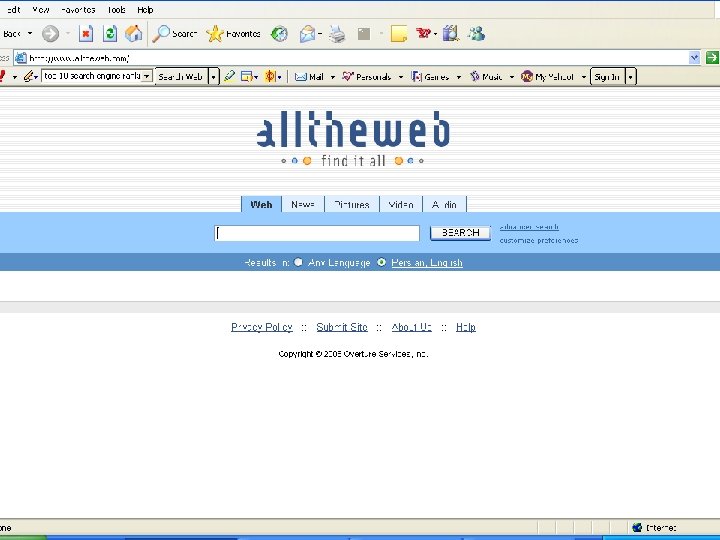Open the Search magnifier in the toolbar

[174, 34]
